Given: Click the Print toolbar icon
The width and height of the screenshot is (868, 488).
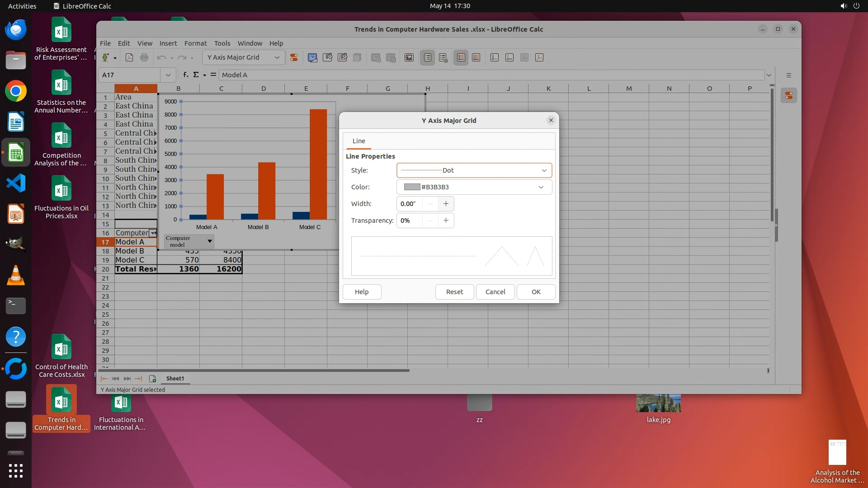Looking at the screenshot, I should (144, 57).
